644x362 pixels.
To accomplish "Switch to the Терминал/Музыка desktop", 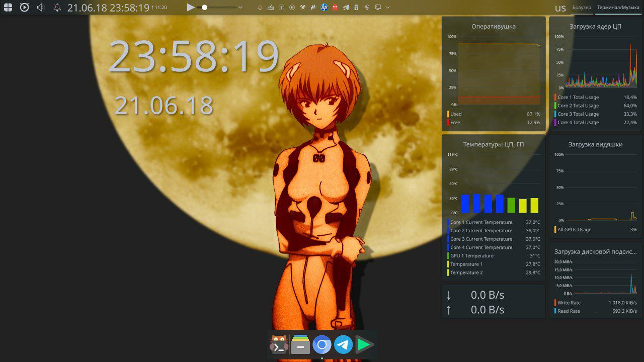I will tap(618, 8).
